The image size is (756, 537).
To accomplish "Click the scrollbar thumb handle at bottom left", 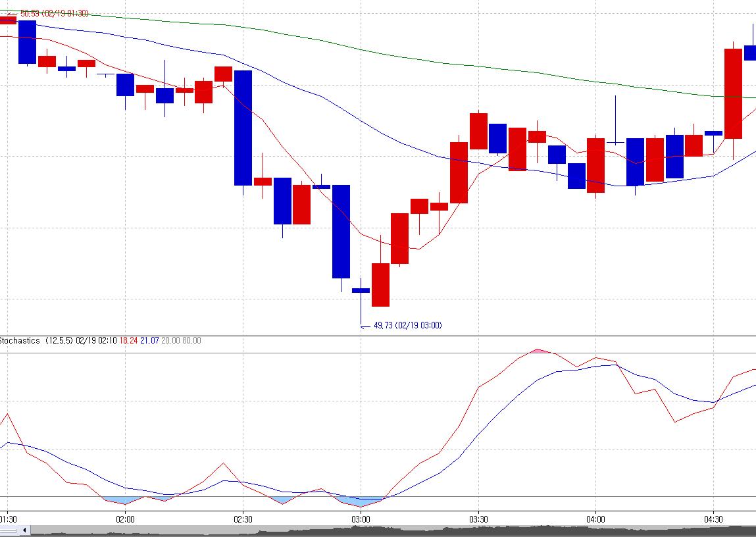I will [11, 530].
